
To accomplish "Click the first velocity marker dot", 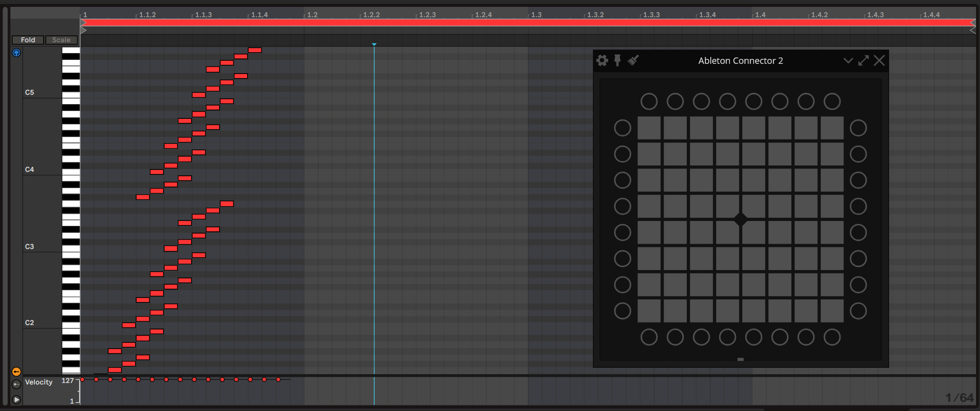I will click(x=83, y=380).
